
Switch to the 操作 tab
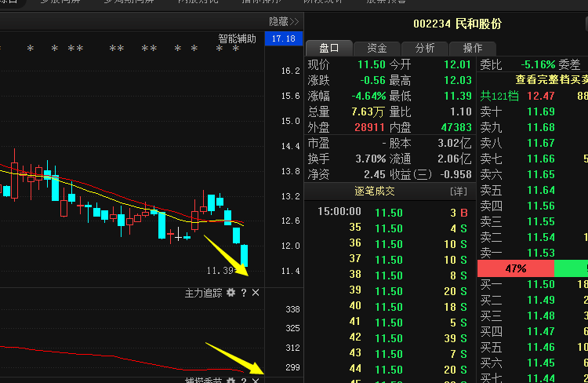473,48
